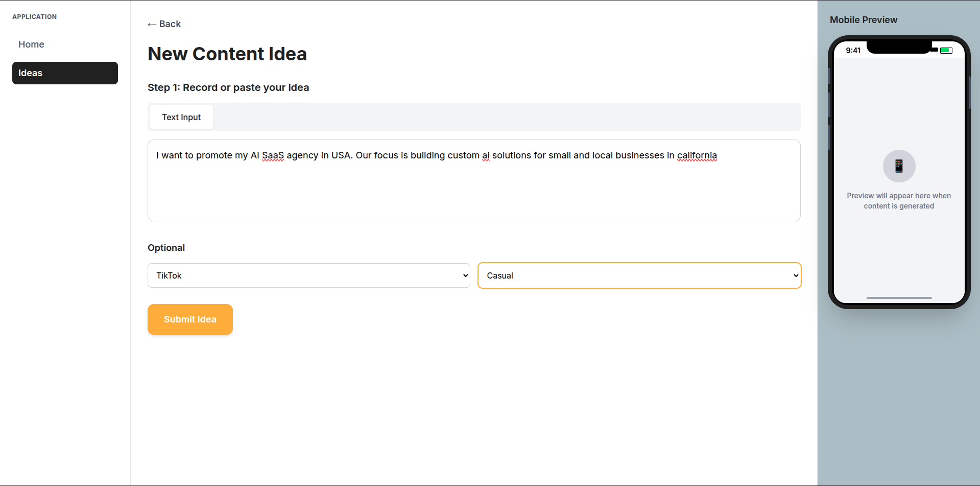Viewport: 980px width, 486px height.
Task: Click the Mobile Preview heading
Action: click(x=863, y=20)
